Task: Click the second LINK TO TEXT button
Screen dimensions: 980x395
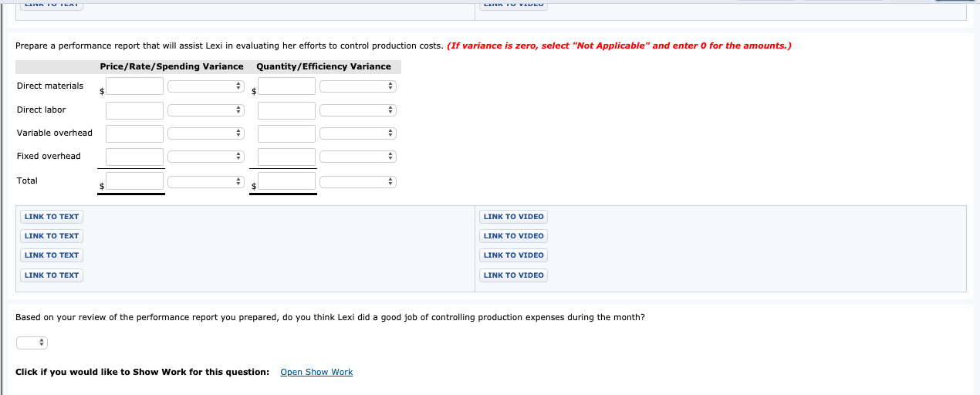Action: point(52,236)
